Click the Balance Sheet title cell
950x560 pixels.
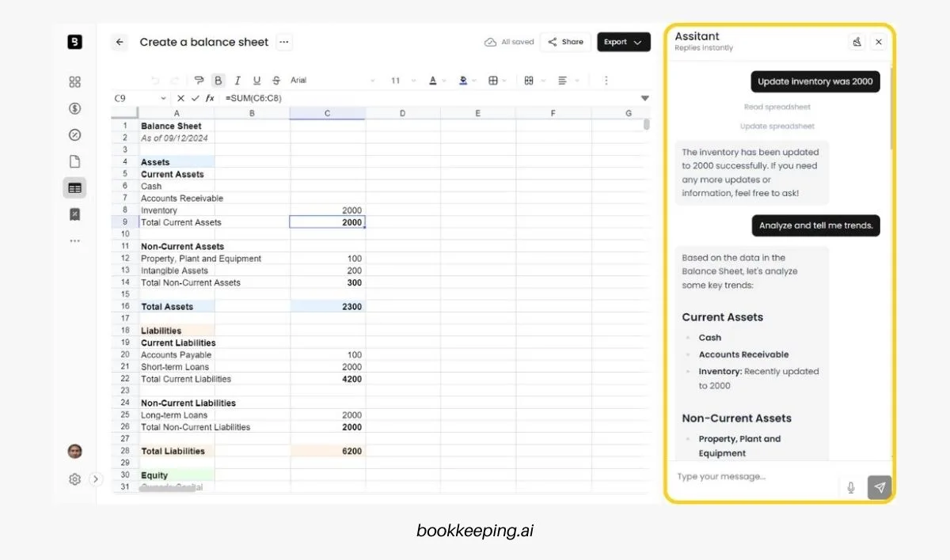pos(177,126)
